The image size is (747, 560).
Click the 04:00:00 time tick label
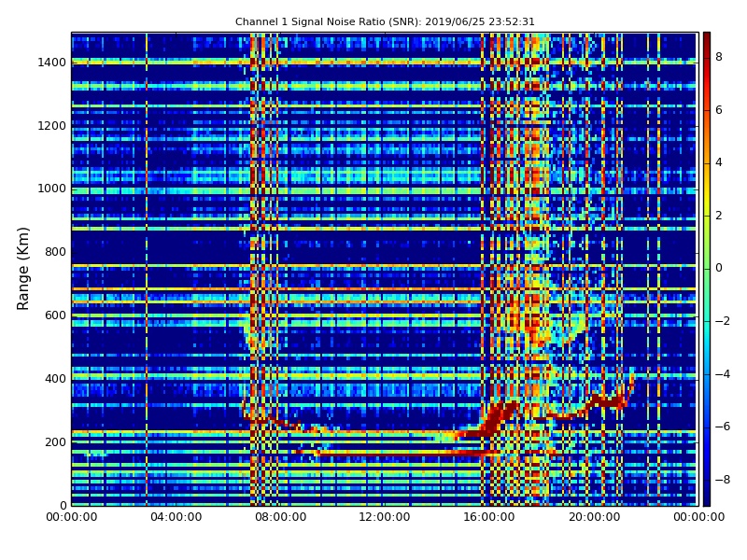pyautogui.click(x=176, y=517)
